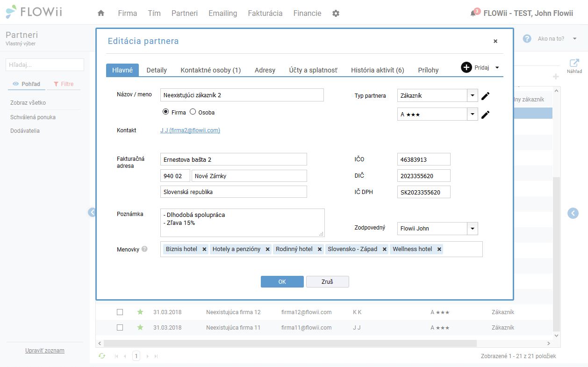The height and width of the screenshot is (367, 588).
Task: Open the Financie menu
Action: [x=308, y=13]
